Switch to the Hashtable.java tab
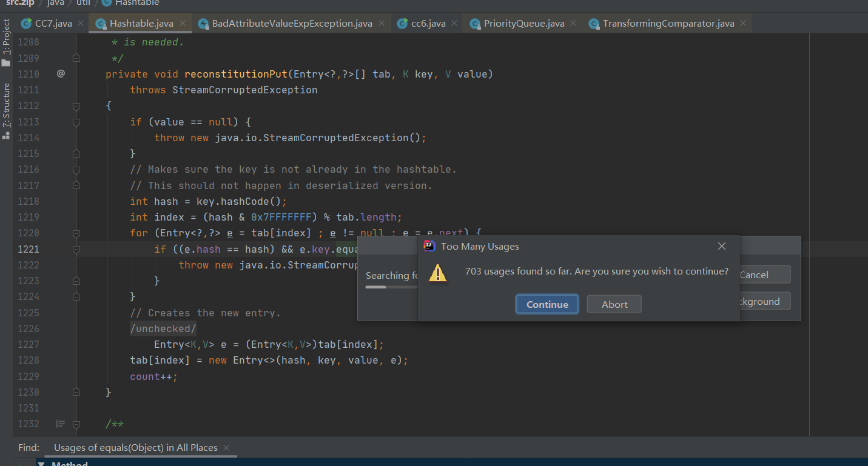 point(141,24)
